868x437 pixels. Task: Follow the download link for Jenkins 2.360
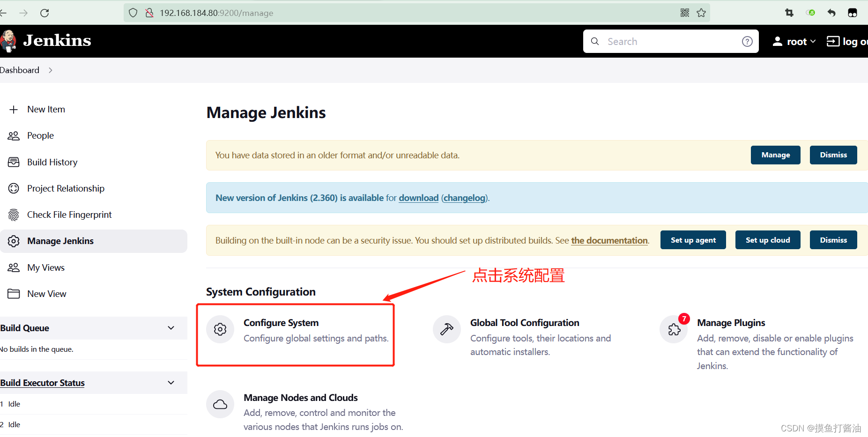419,198
